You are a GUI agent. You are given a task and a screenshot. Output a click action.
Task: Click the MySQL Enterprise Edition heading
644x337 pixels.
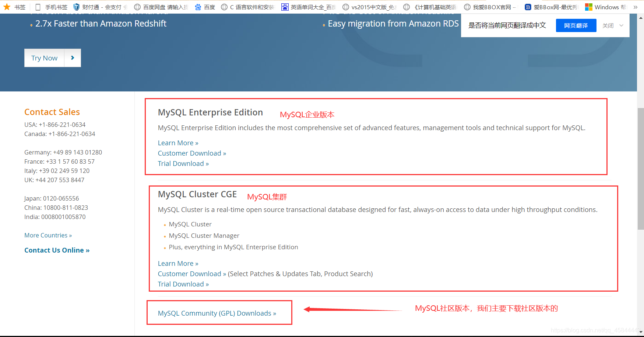[210, 112]
